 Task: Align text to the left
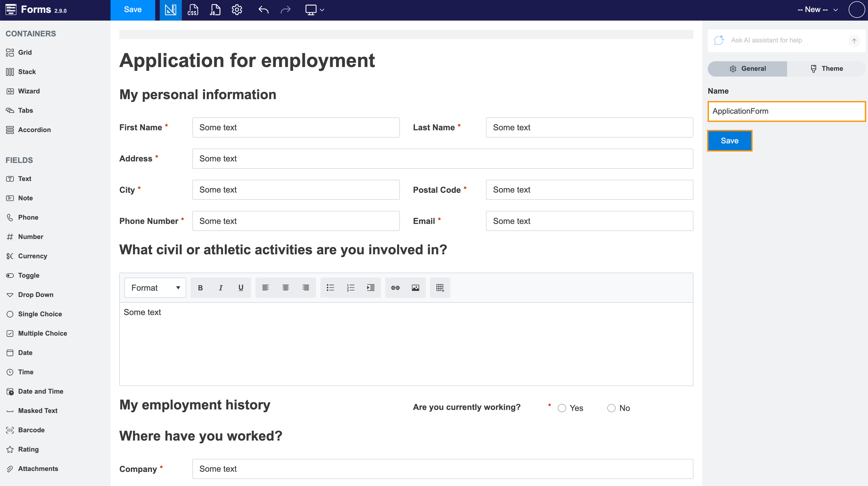coord(265,288)
